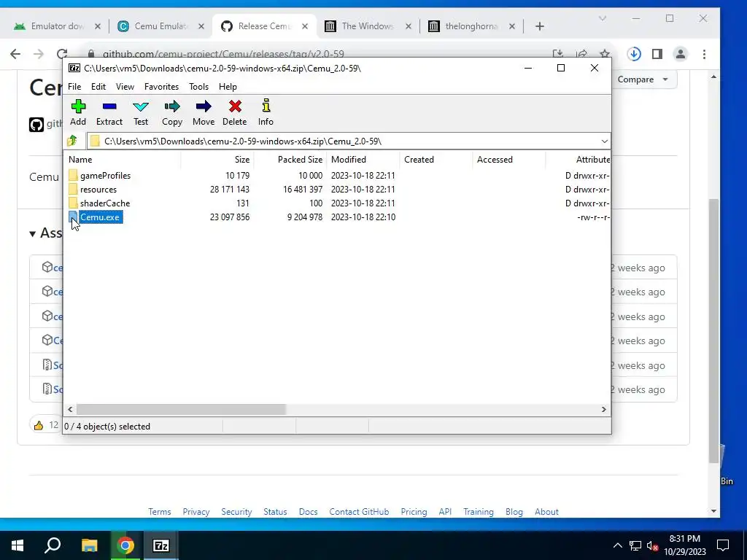The image size is (747, 560).
Task: Expand the address path dropdown arrow
Action: click(604, 141)
